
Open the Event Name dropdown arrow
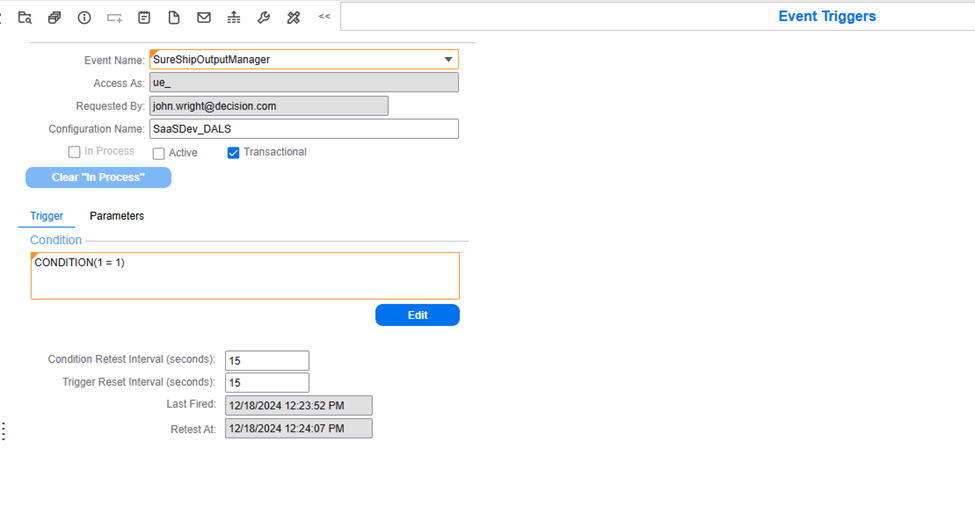coord(448,60)
